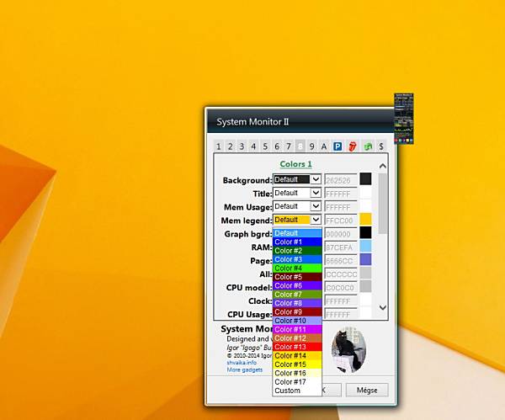
Task: Click the black cat photo
Action: pos(348,349)
